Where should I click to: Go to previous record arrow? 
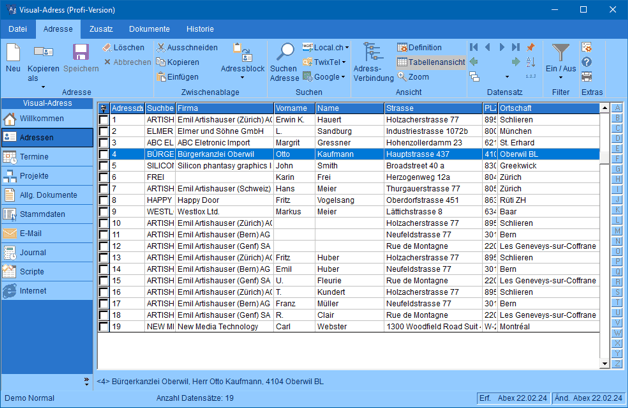tap(488, 47)
